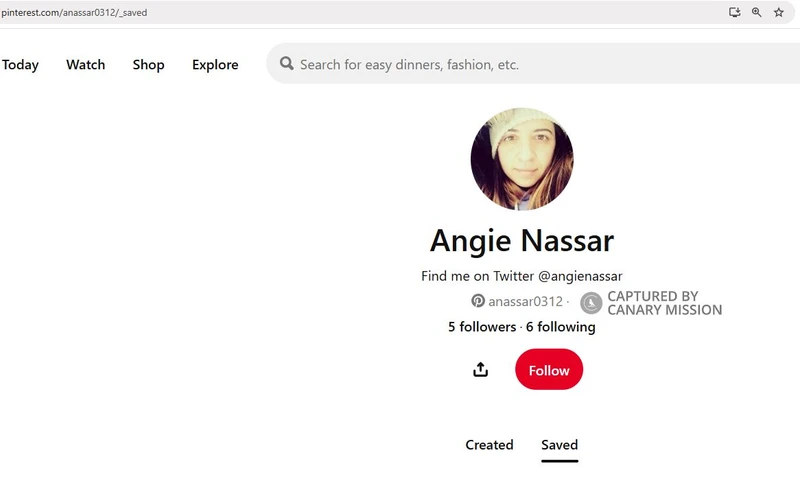800x479 pixels.
Task: Open the Shop page
Action: click(148, 65)
